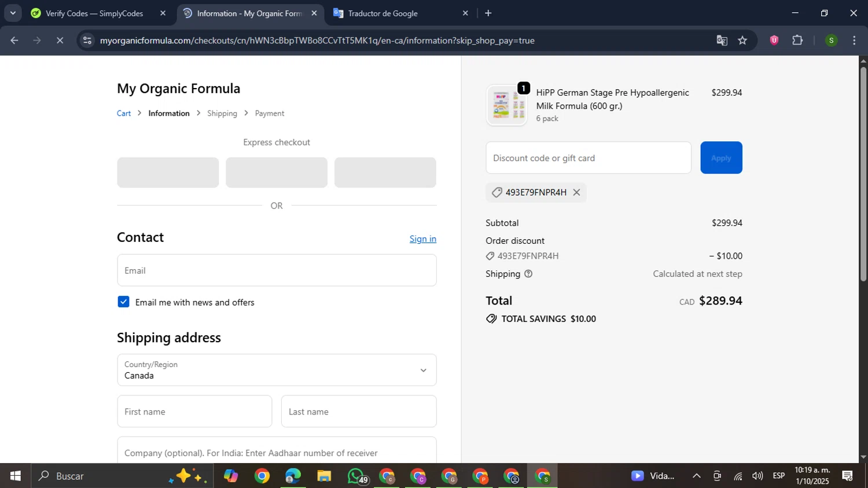Open the Vida... taskbar widget
This screenshot has width=868, height=488.
(653, 476)
